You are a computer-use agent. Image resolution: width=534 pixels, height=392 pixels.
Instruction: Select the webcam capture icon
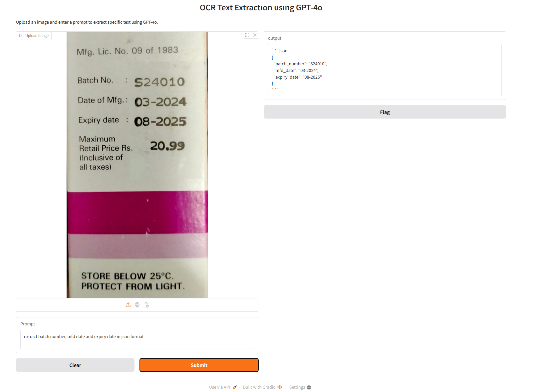coord(137,305)
